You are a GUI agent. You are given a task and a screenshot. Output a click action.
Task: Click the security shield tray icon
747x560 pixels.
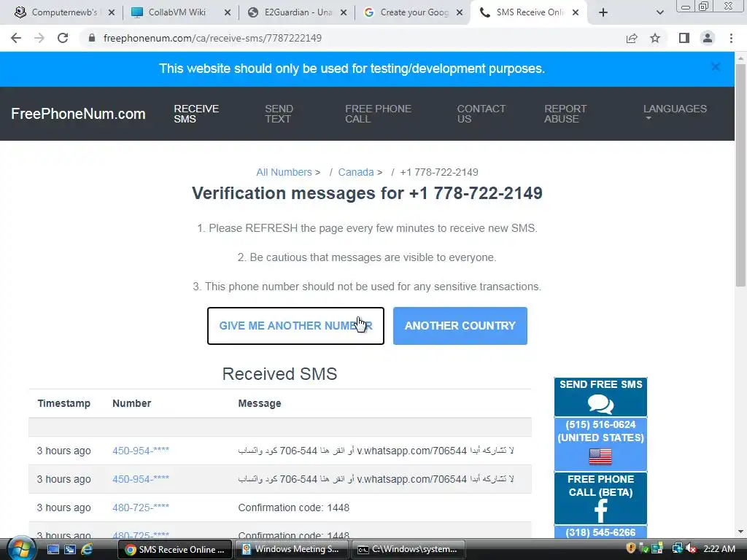[x=631, y=548]
